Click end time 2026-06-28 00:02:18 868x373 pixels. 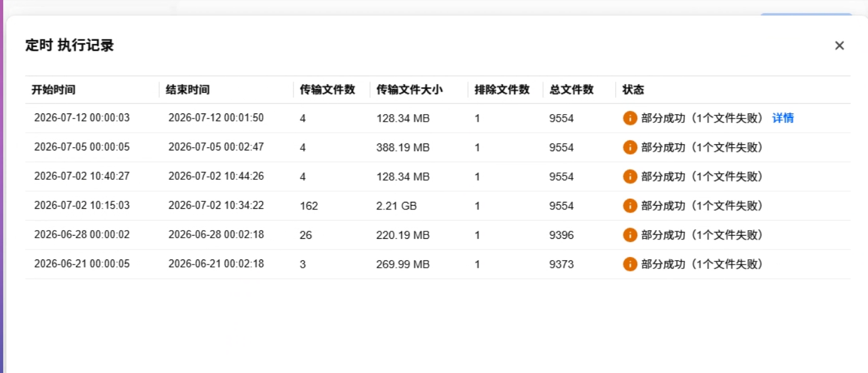point(216,235)
